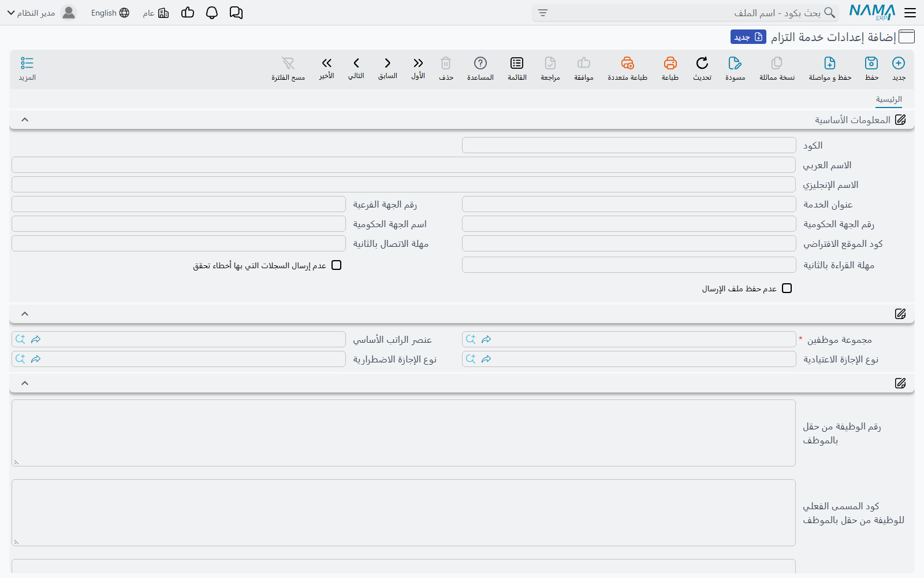Collapse the مجموعة موظفين section chevron

point(25,314)
